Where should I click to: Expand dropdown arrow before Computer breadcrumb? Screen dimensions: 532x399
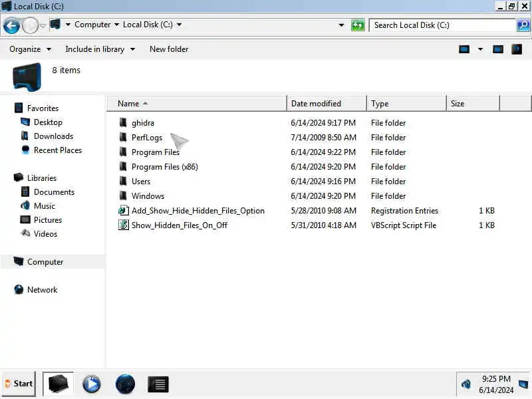(68, 25)
